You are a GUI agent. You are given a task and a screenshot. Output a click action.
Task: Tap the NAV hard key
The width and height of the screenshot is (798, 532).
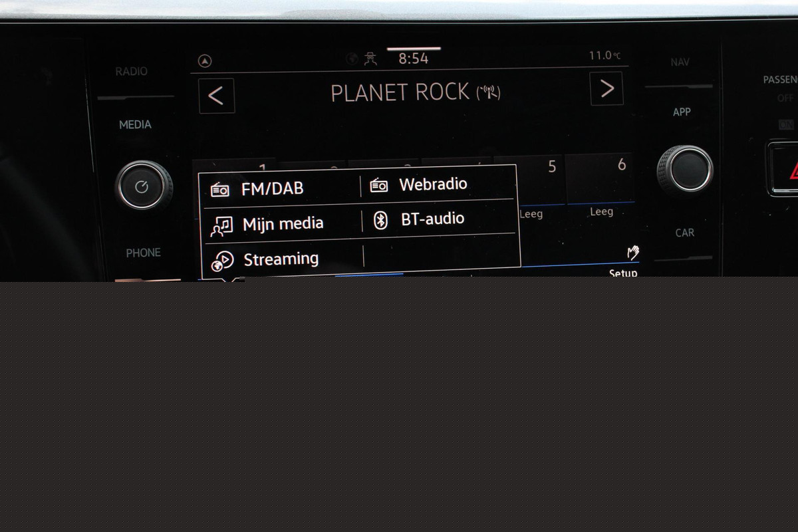click(x=680, y=63)
